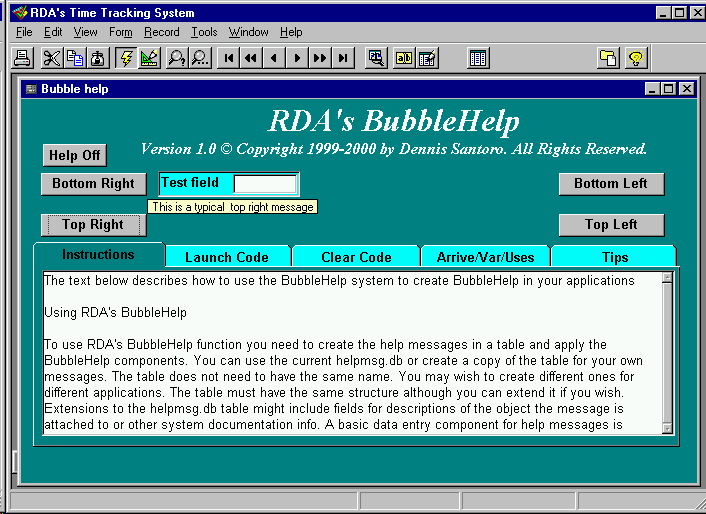The height and width of the screenshot is (514, 706).
Task: Maximize the Bubble help window
Action: (x=668, y=89)
